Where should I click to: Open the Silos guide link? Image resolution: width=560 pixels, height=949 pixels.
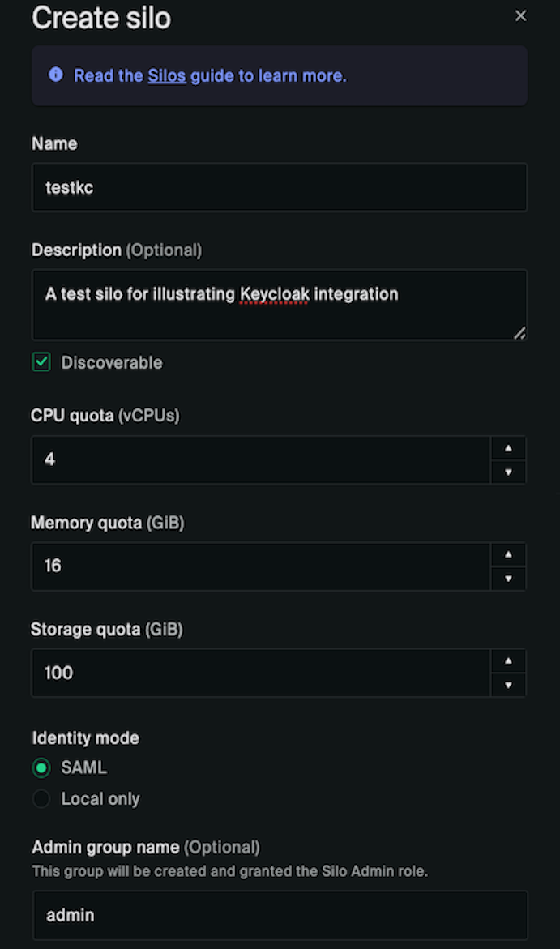pyautogui.click(x=167, y=76)
